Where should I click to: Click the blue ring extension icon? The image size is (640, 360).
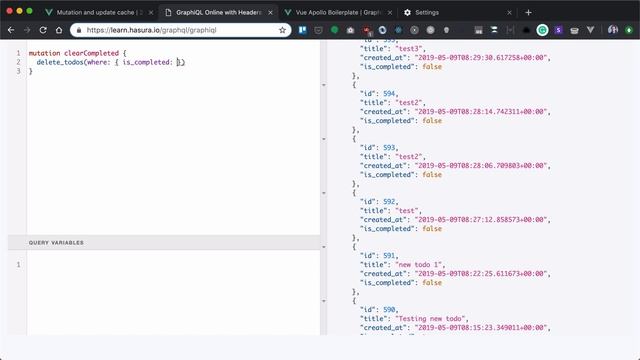[382, 30]
